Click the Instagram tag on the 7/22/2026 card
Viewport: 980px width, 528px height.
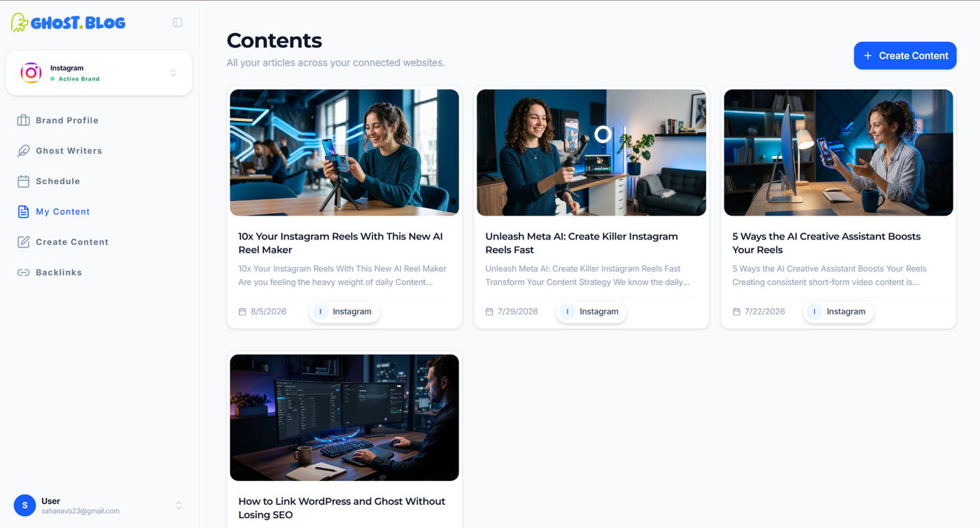tap(839, 312)
